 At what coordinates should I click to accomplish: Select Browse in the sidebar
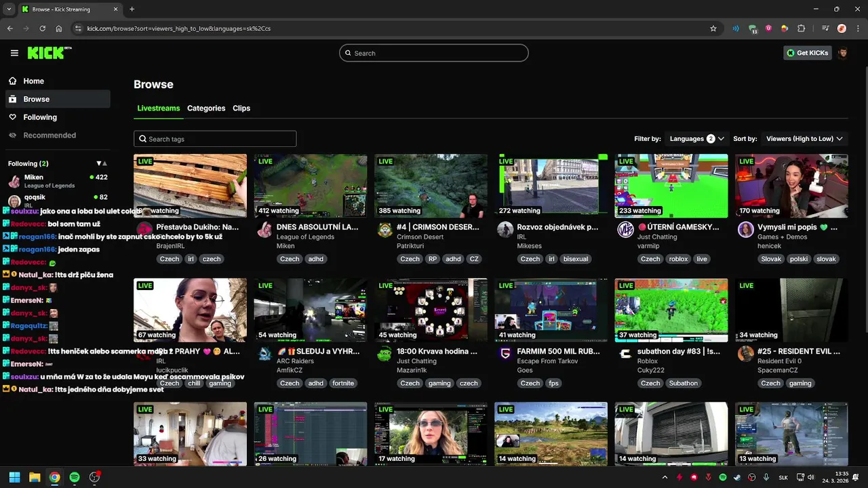(58, 99)
